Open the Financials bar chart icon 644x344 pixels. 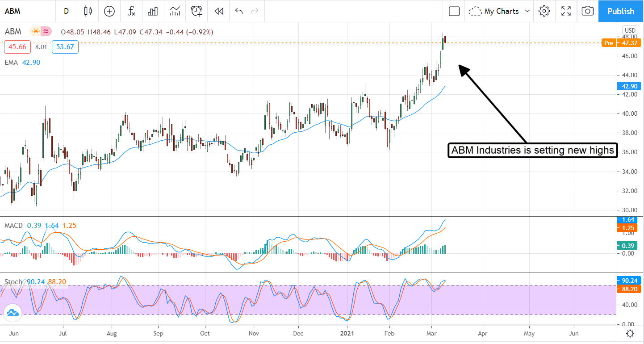(153, 11)
